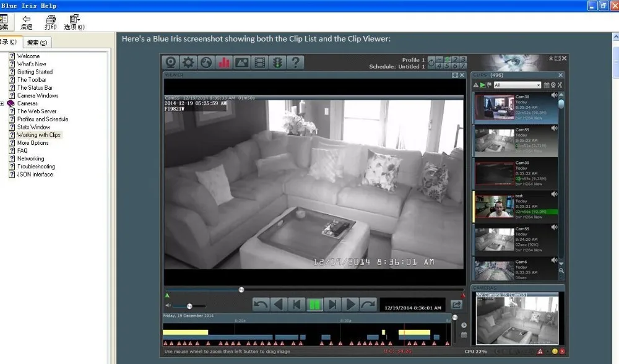Click the Print (打印) toolbar button

(51, 22)
